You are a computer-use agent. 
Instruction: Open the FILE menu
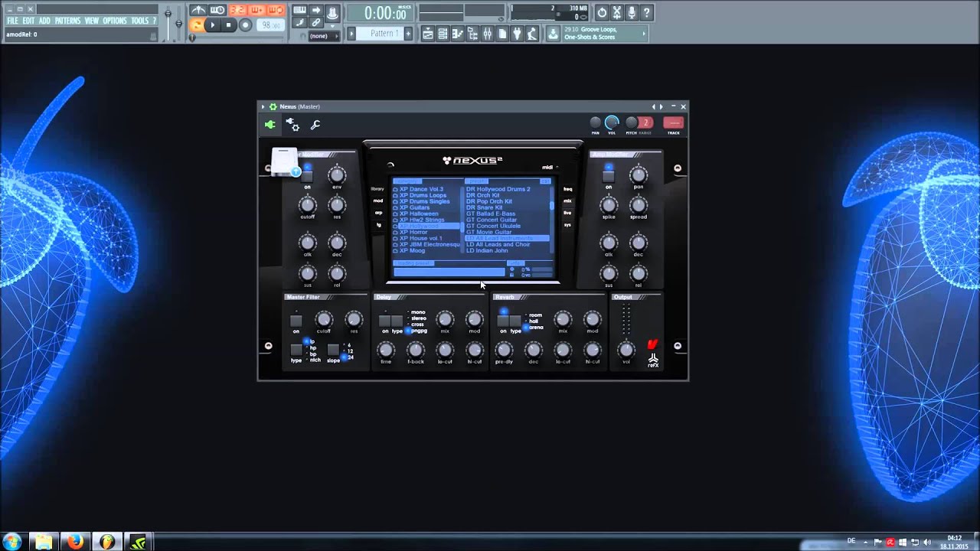[x=13, y=21]
